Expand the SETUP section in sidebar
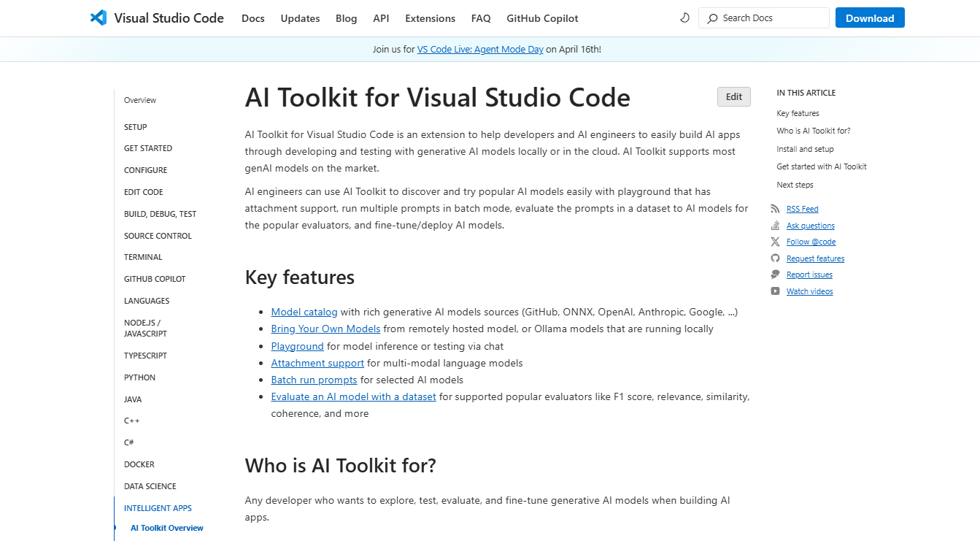This screenshot has width=980, height=541. click(136, 127)
